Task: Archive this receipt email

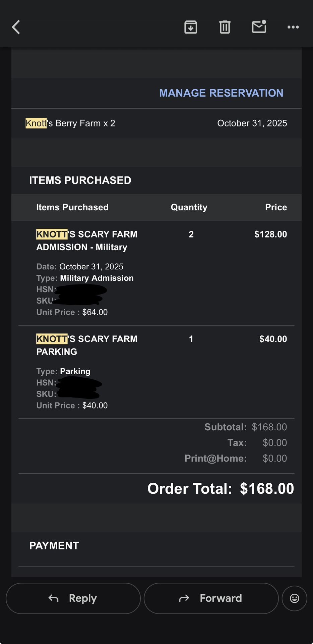Action: pyautogui.click(x=190, y=27)
